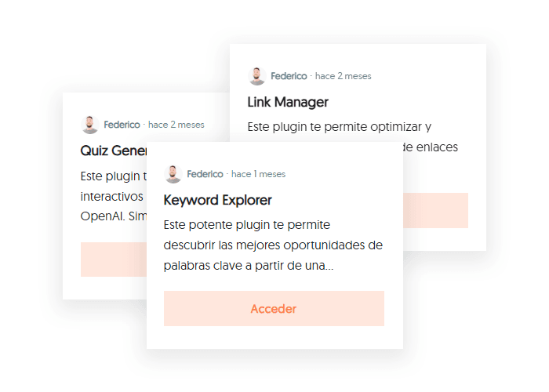Image resolution: width=549 pixels, height=392 pixels.
Task: Click author name Federico on Keyword Explorer card
Action: (205, 174)
